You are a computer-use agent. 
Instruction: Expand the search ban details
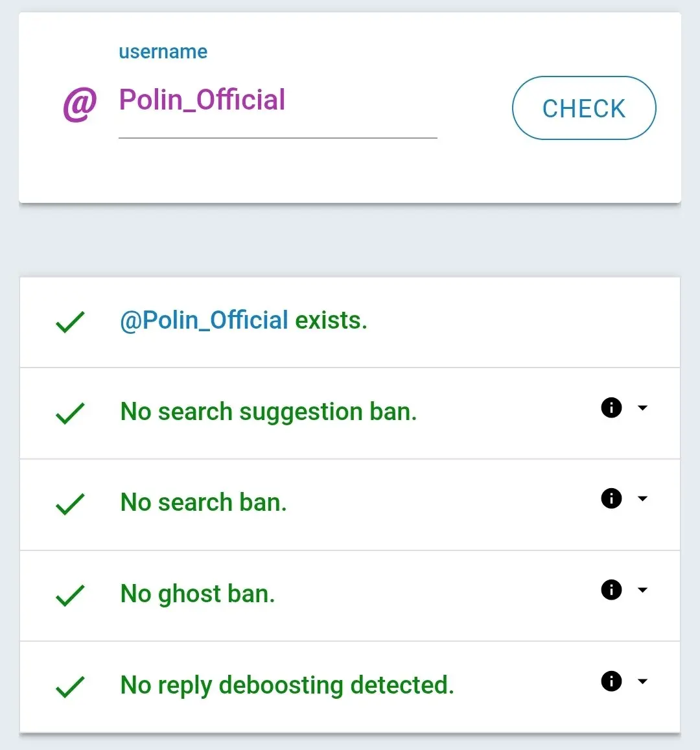coord(642,498)
